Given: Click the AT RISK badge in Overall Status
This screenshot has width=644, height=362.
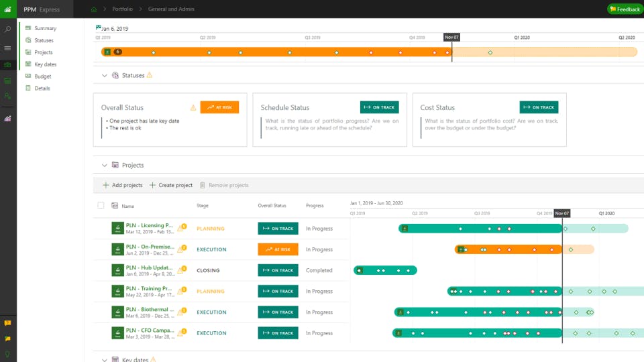Looking at the screenshot, I should 220,107.
